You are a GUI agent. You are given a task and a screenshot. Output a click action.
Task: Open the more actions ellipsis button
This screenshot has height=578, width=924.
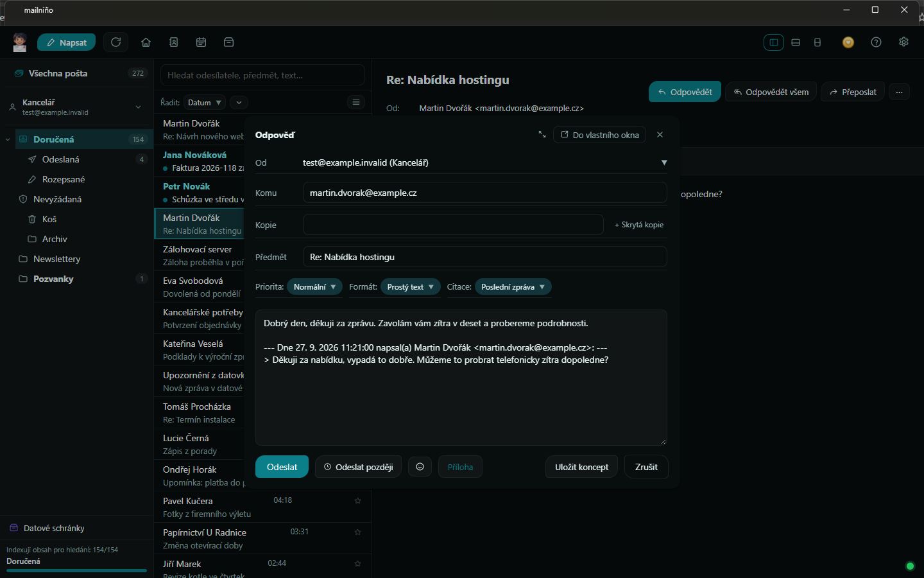click(x=899, y=92)
